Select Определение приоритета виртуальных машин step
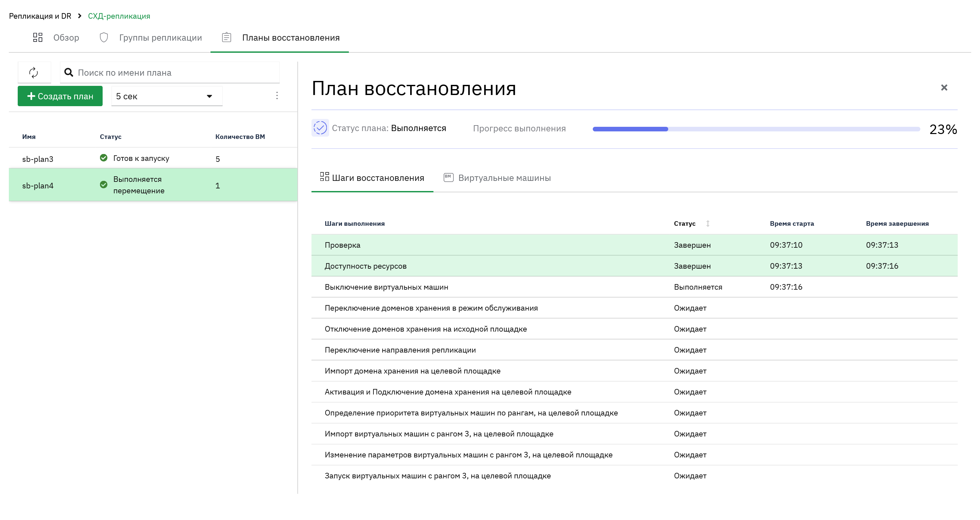This screenshot has height=520, width=980. (634, 413)
